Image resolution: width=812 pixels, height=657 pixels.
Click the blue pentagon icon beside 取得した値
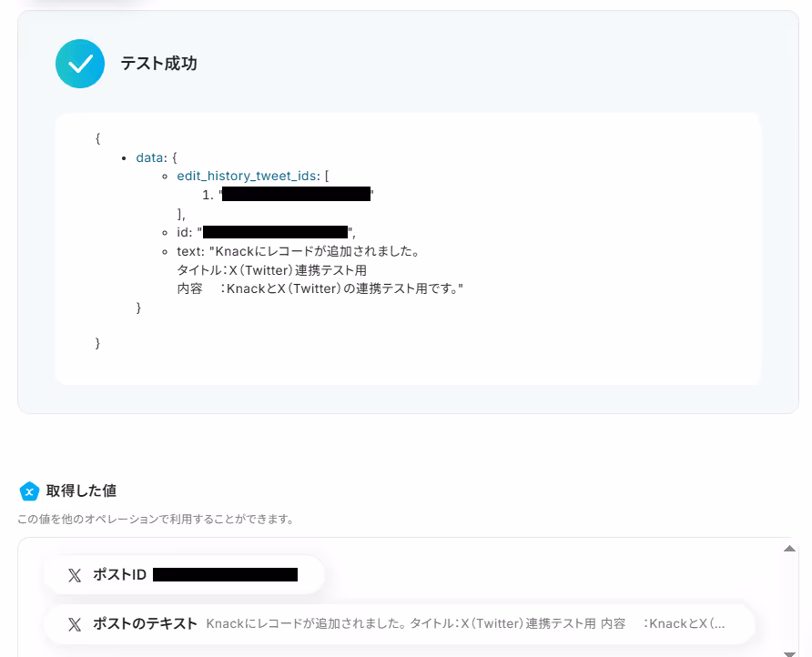[29, 491]
